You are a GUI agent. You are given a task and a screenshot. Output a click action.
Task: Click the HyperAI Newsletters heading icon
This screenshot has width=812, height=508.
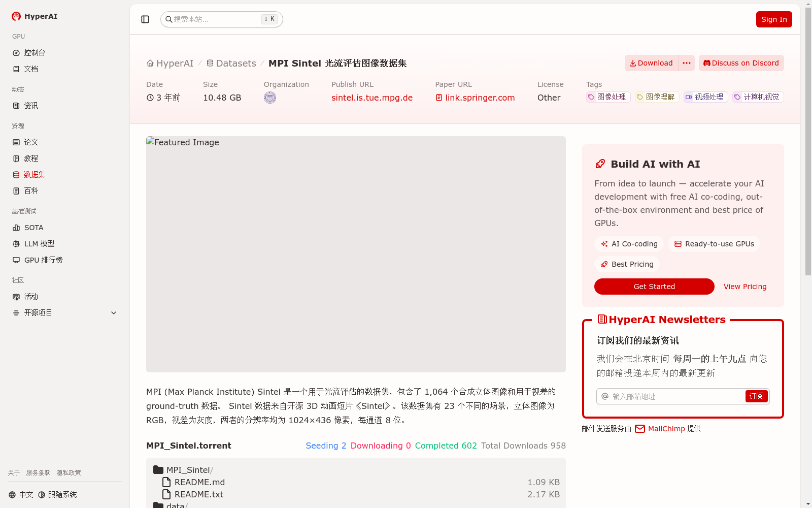click(x=602, y=319)
